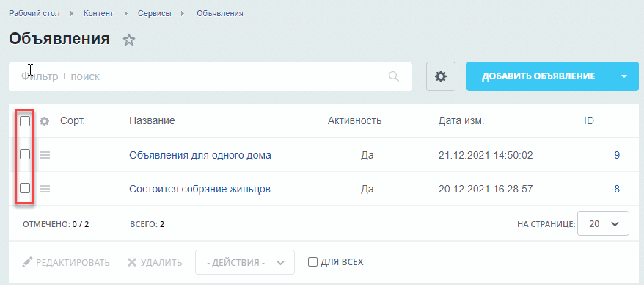Sort by Активность column header
This screenshot has width=644, height=285.
pos(354,121)
